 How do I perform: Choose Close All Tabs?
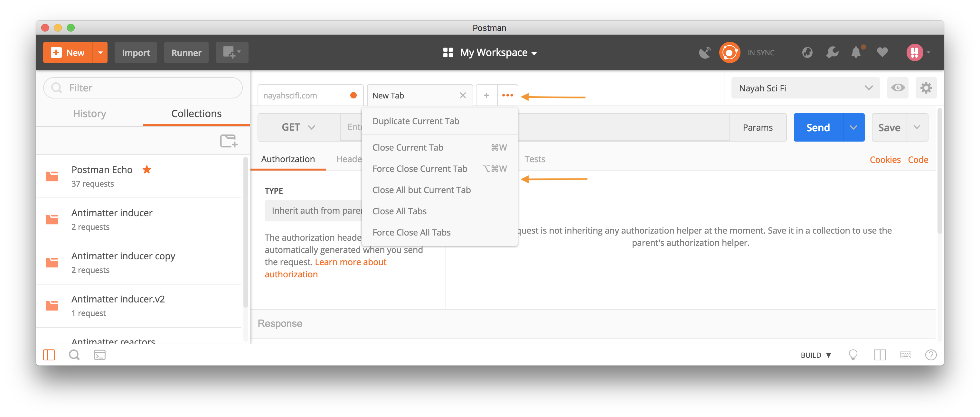coord(440,211)
